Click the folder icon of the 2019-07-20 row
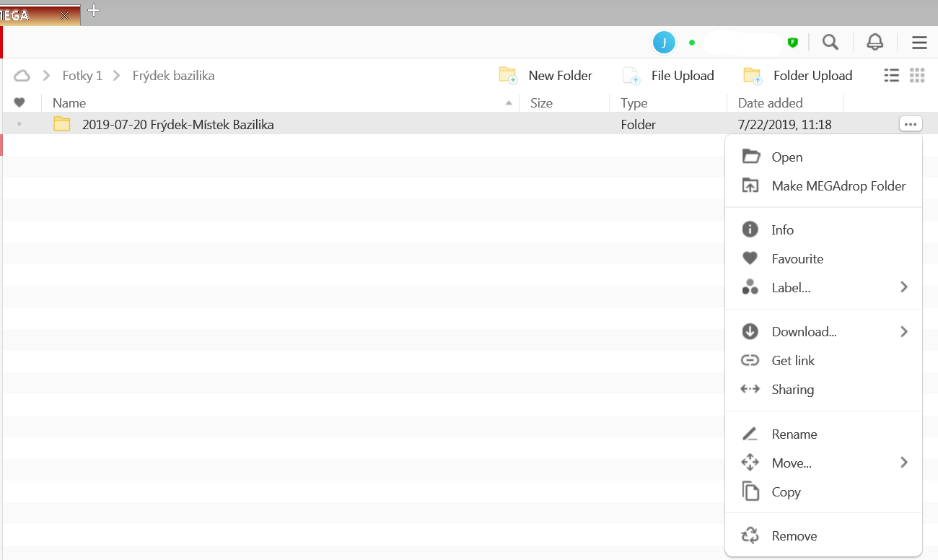This screenshot has height=560, width=938. [x=62, y=124]
